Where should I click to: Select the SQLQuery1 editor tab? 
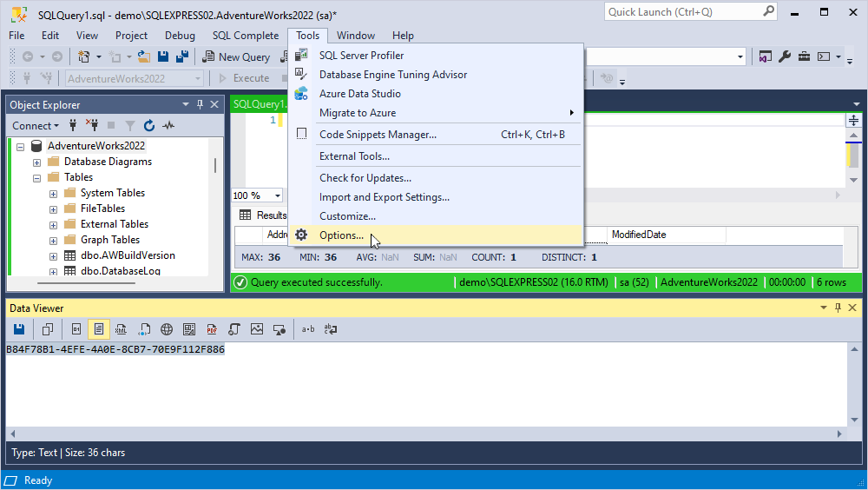(259, 104)
